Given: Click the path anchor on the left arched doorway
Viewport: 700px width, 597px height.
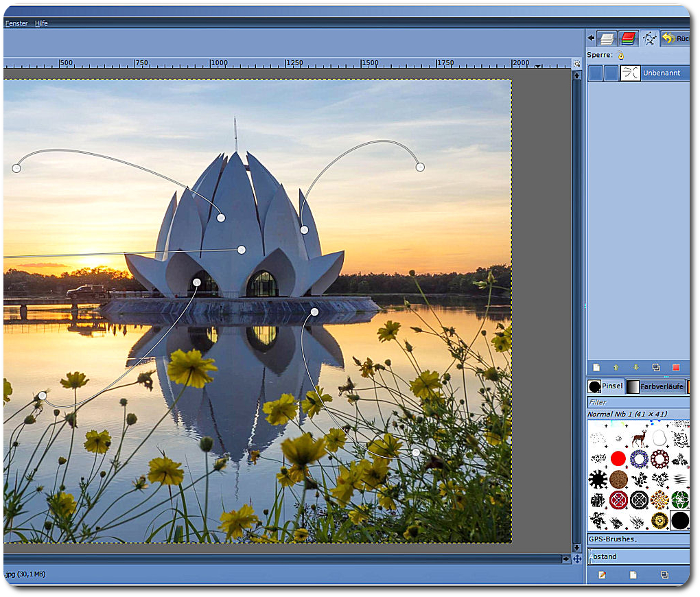Looking at the screenshot, I should [x=197, y=282].
